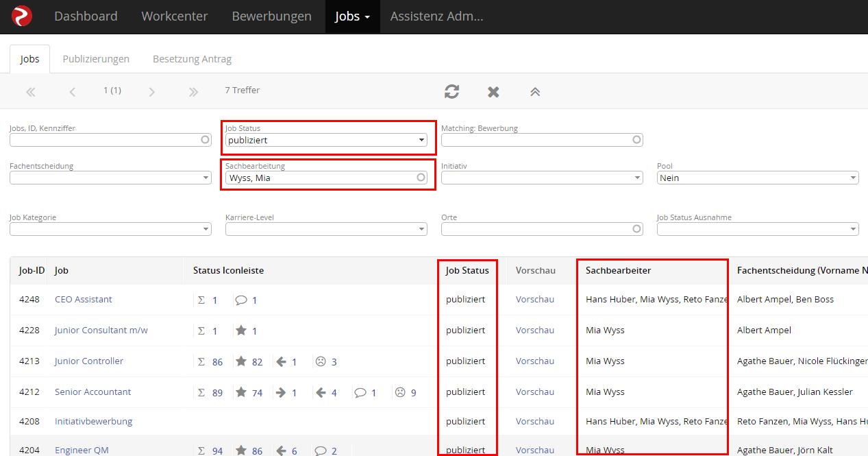Click comment bubble icon in CEO Assistant row
The width and height of the screenshot is (868, 456).
241,300
